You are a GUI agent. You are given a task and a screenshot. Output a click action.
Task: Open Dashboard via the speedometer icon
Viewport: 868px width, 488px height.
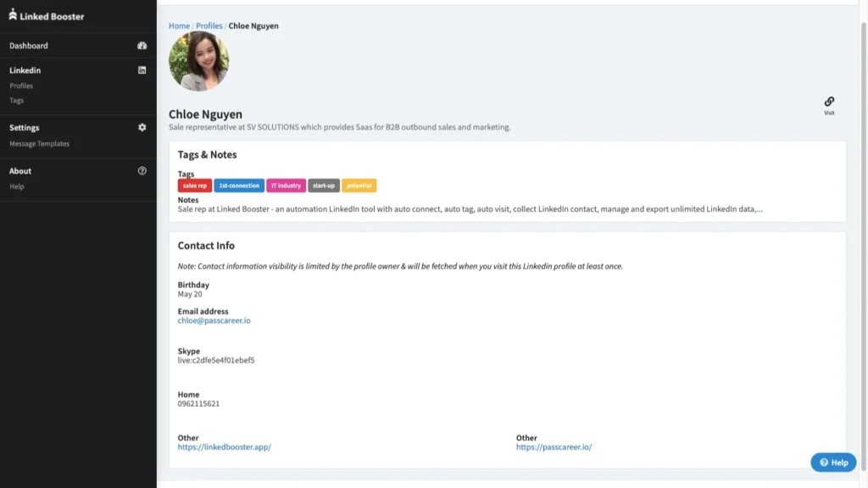(142, 46)
